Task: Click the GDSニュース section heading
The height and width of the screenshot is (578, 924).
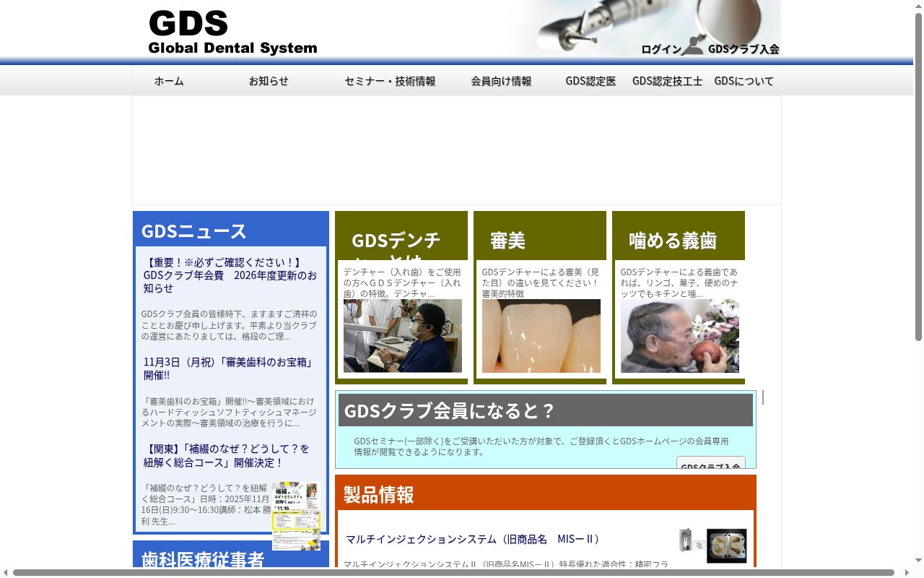Action: [193, 231]
